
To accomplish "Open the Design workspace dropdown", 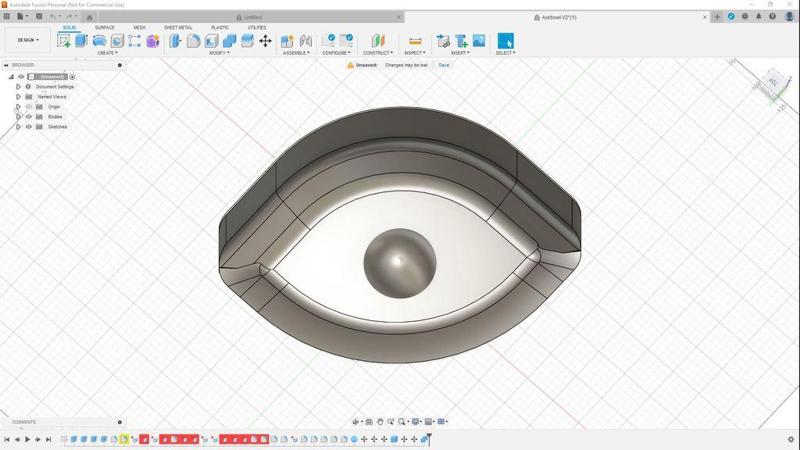I will tap(28, 40).
